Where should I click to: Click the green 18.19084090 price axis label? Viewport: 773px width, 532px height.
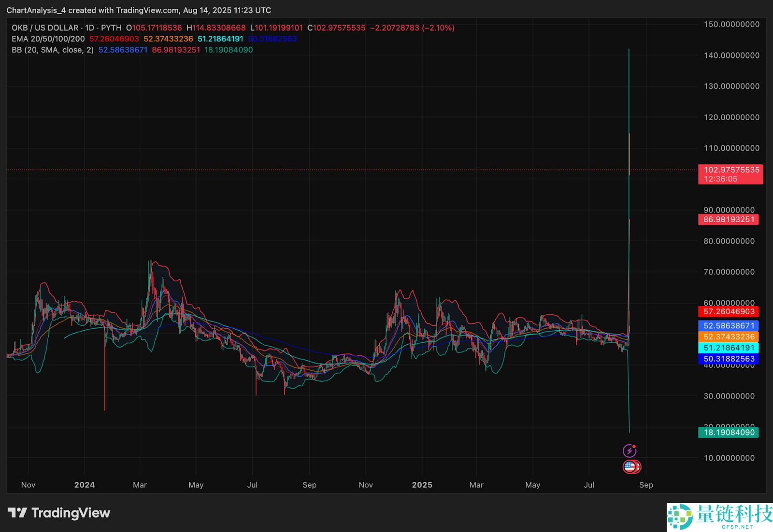[x=729, y=433]
